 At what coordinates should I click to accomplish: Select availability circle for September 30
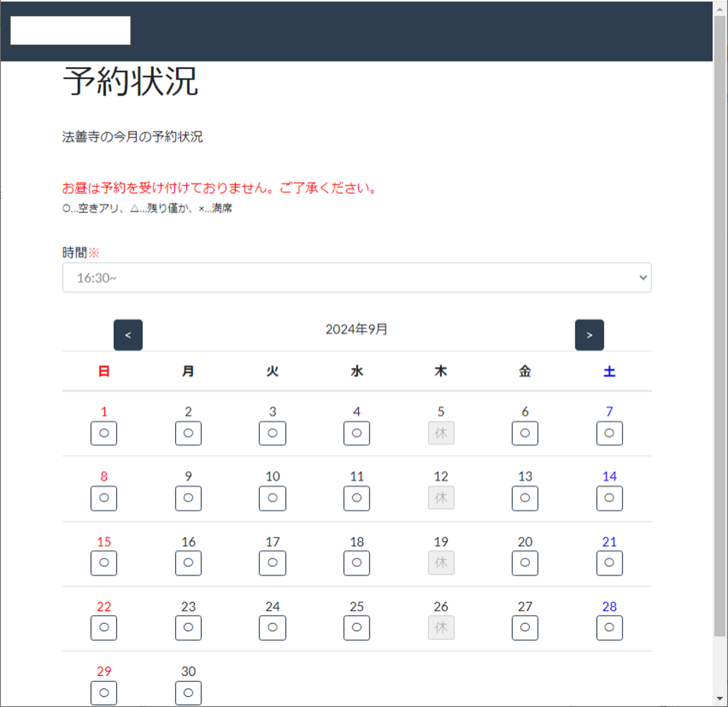point(188,693)
